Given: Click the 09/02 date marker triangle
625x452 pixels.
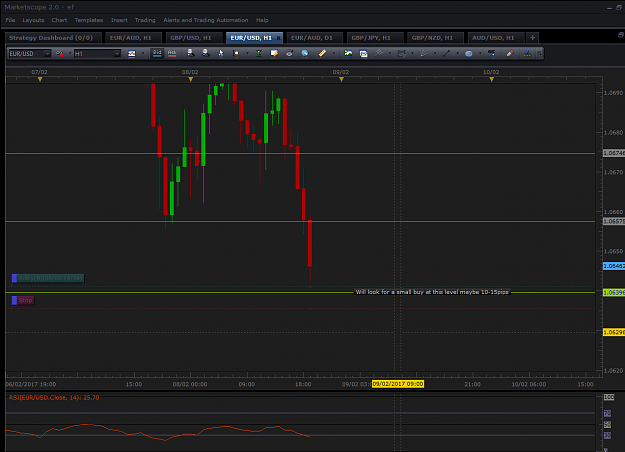Looking at the screenshot, I should (x=341, y=80).
